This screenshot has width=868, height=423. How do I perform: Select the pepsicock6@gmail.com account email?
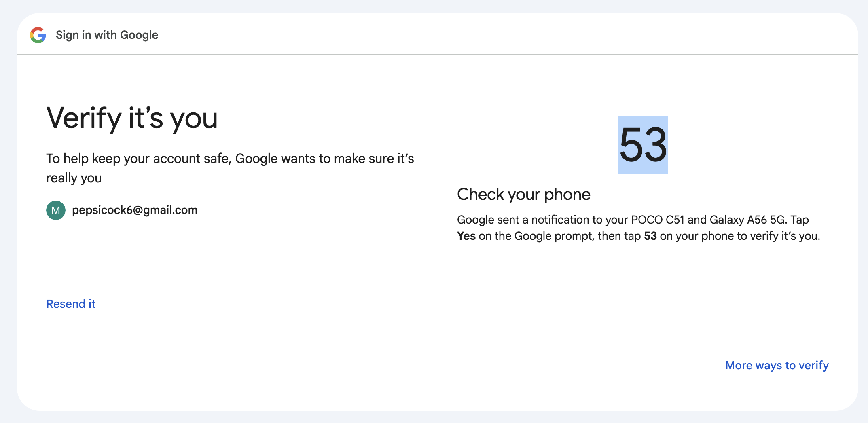tap(135, 210)
